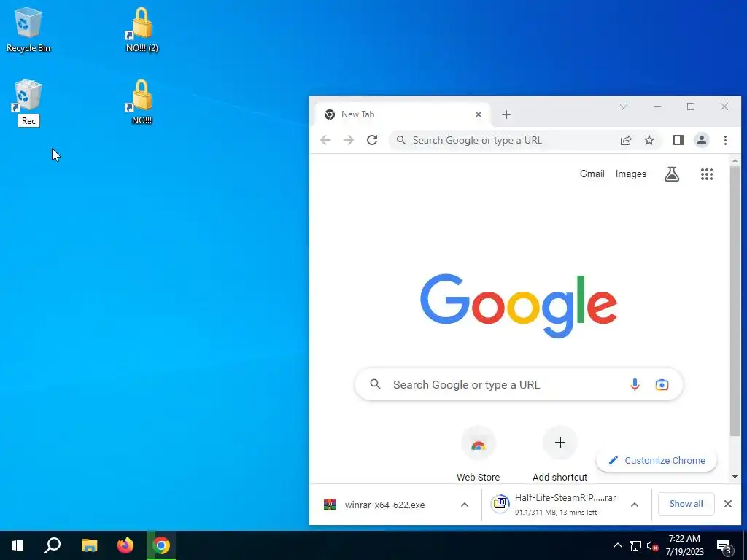Viewport: 747px width, 560px height.
Task: Open a new Chrome tab
Action: [x=506, y=114]
